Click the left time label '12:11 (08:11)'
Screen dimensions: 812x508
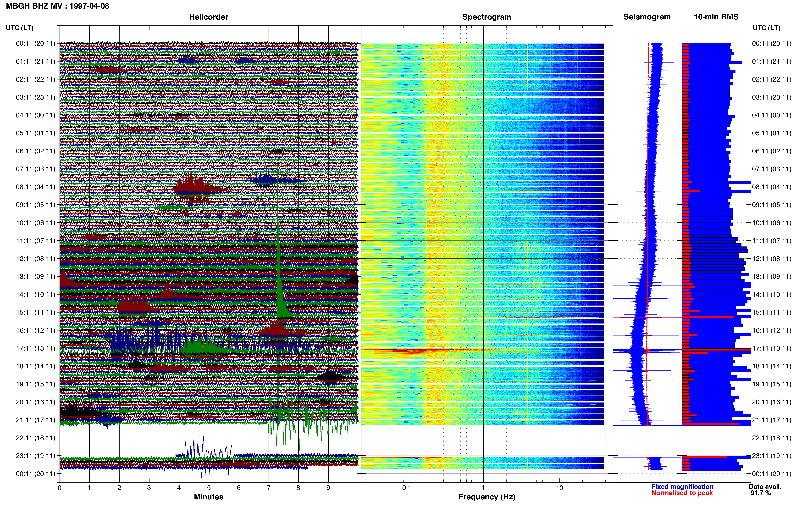(35, 259)
